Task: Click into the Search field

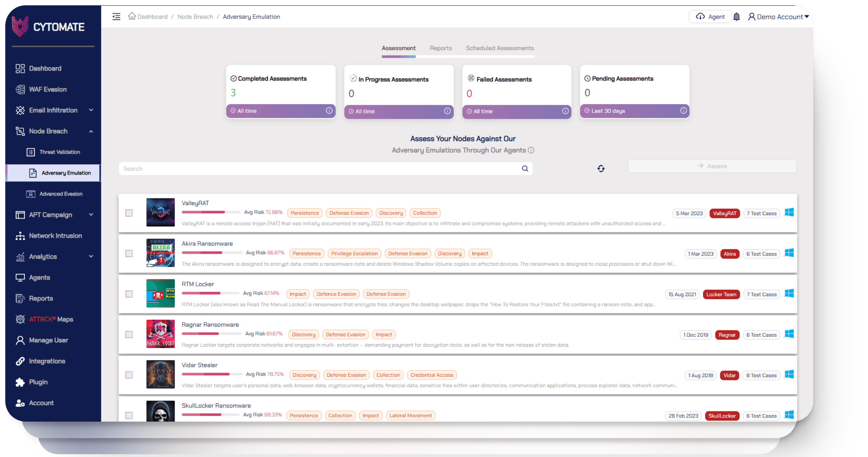Action: (325, 169)
